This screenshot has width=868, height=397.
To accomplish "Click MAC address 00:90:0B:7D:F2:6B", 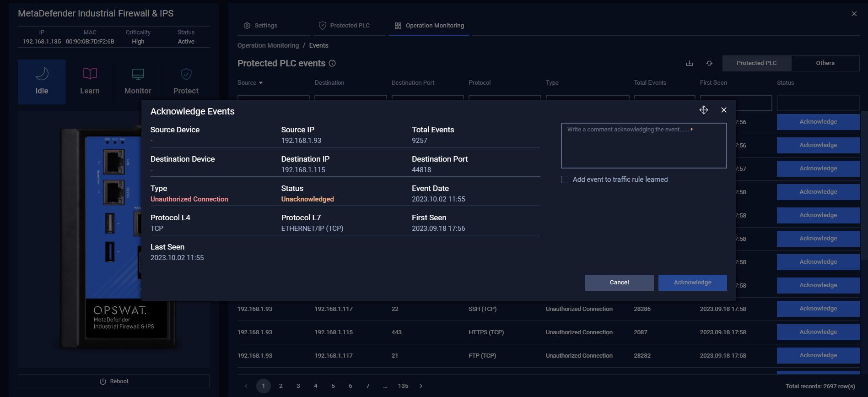I will (90, 42).
